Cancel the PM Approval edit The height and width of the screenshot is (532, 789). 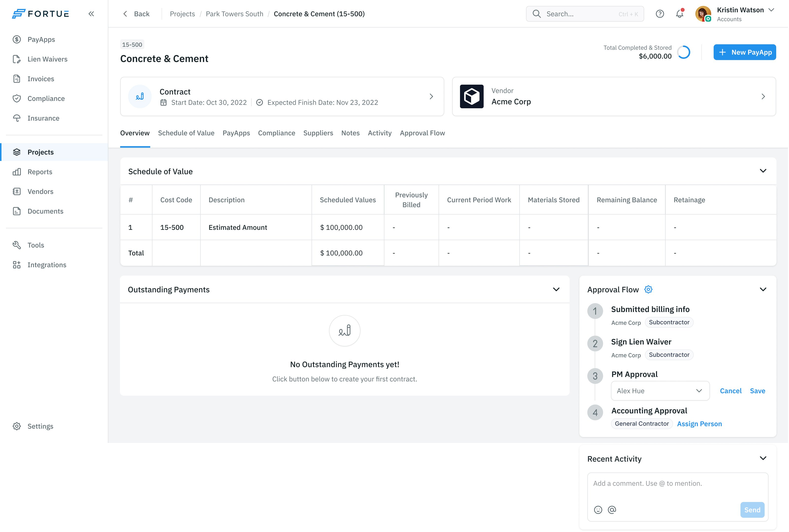(731, 391)
